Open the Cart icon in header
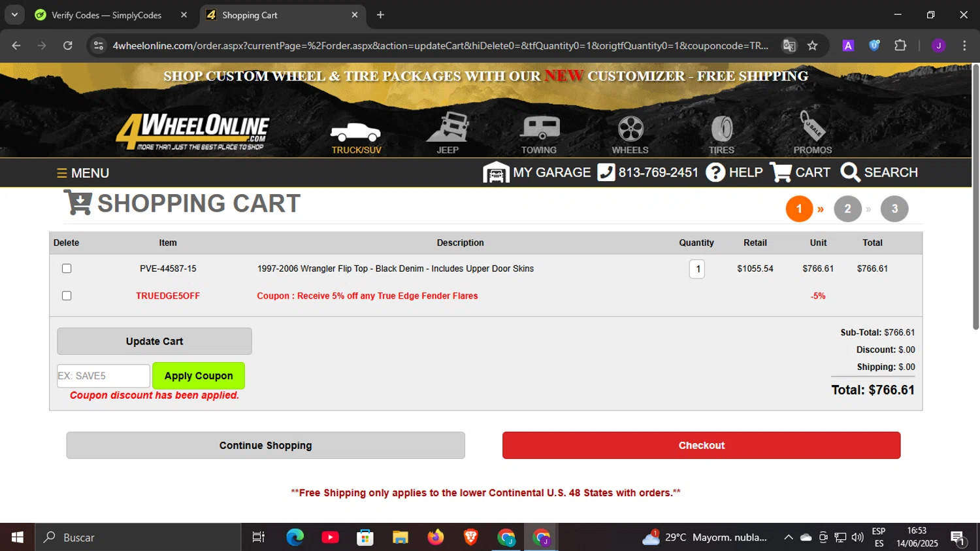 (x=800, y=173)
